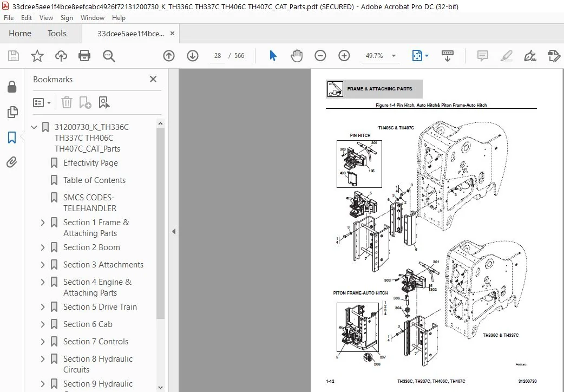The width and height of the screenshot is (564, 392).
Task: Open the fit page options dropdown arrow
Action: pyautogui.click(x=427, y=56)
